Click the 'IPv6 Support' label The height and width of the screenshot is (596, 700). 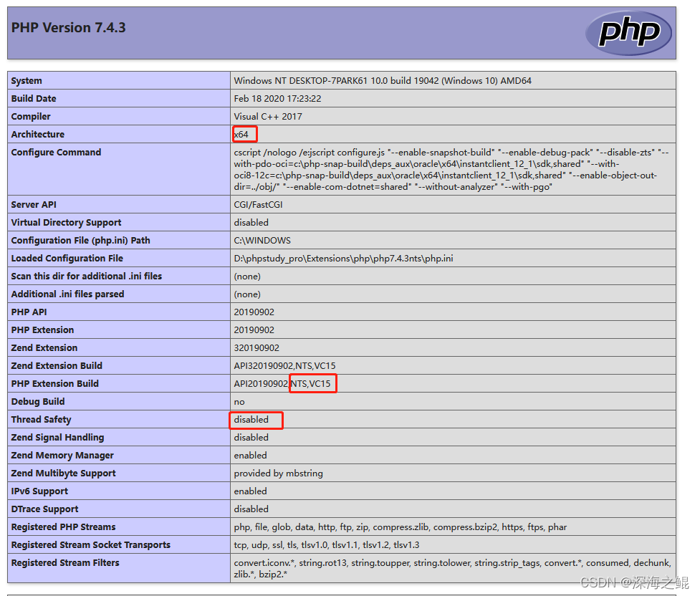[x=39, y=491]
